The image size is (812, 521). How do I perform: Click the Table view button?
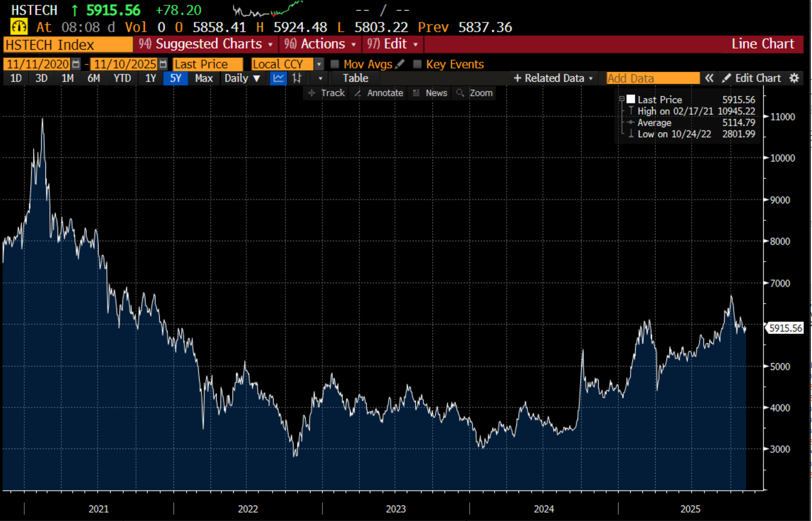click(x=355, y=78)
